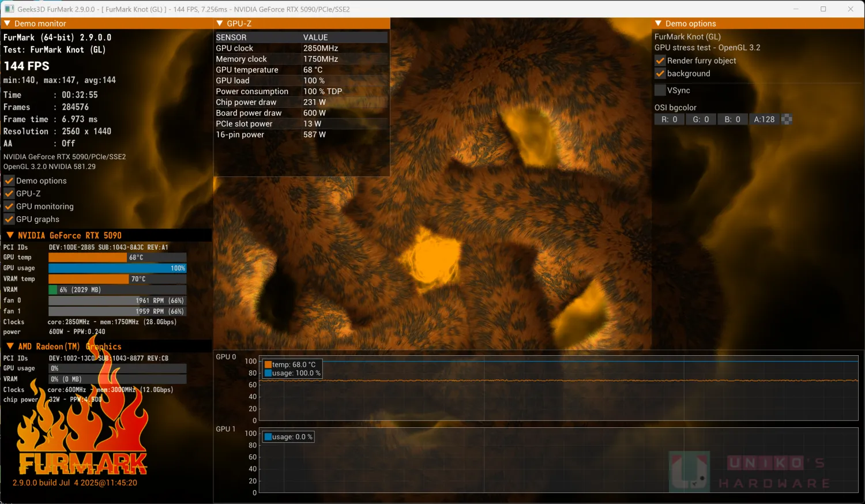Maximize the FurMark window

(823, 9)
